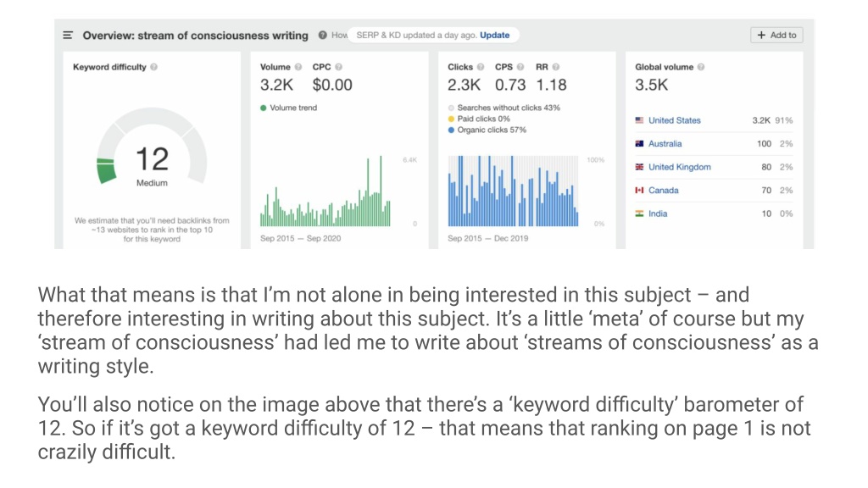The height and width of the screenshot is (488, 868).
Task: Click the help icon next to Clicks
Action: click(481, 67)
